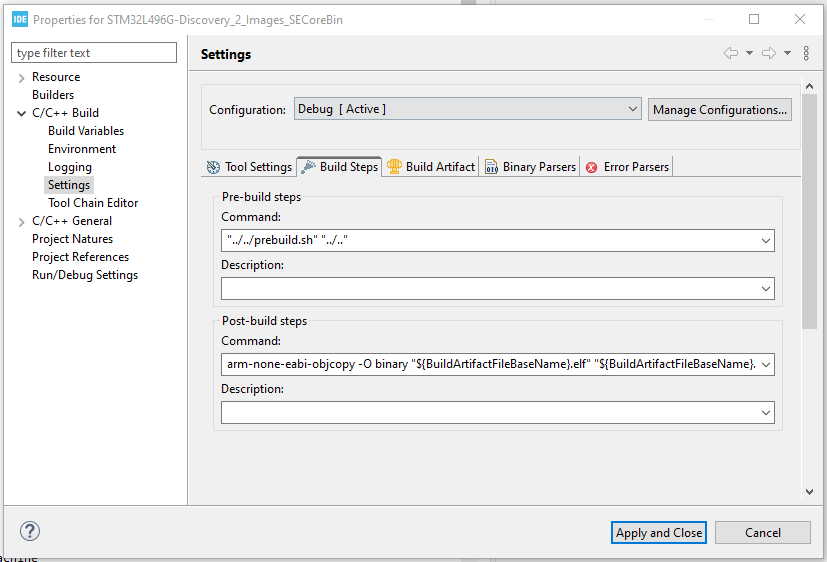This screenshot has width=827, height=562.
Task: Open the pre-build Command dropdown arrow
Action: click(766, 241)
